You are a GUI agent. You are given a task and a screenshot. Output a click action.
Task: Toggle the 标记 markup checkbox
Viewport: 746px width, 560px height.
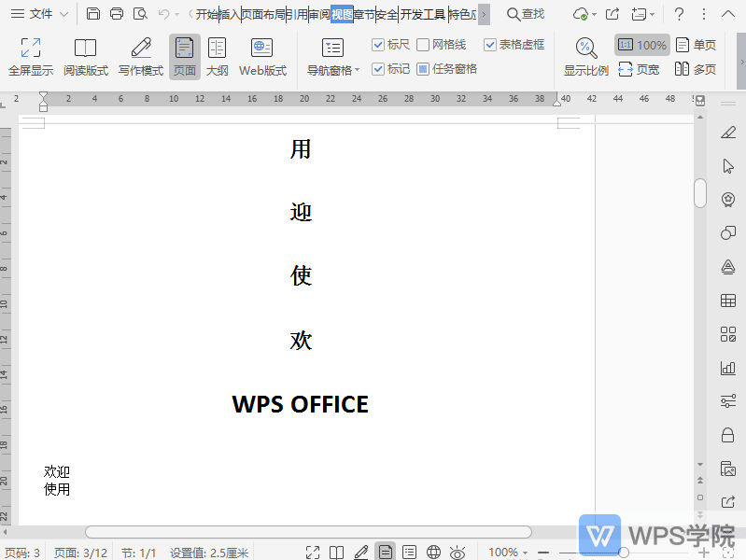pos(390,69)
